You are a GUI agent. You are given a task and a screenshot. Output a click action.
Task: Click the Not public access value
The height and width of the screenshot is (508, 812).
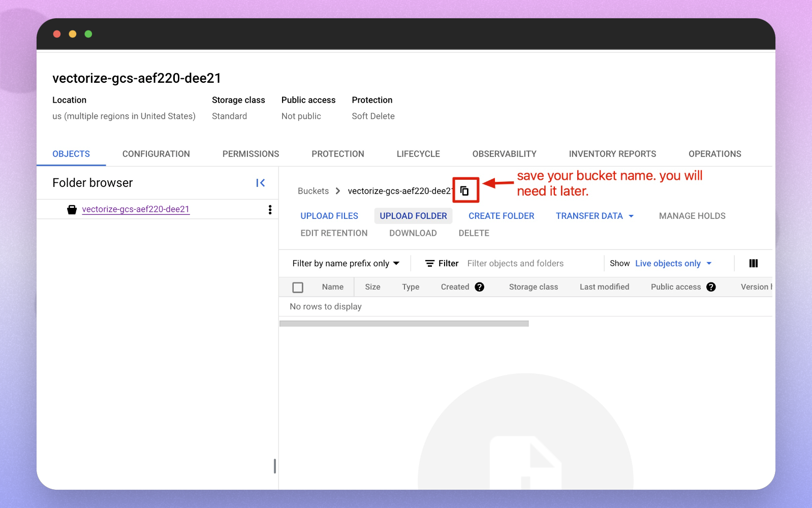coord(301,116)
